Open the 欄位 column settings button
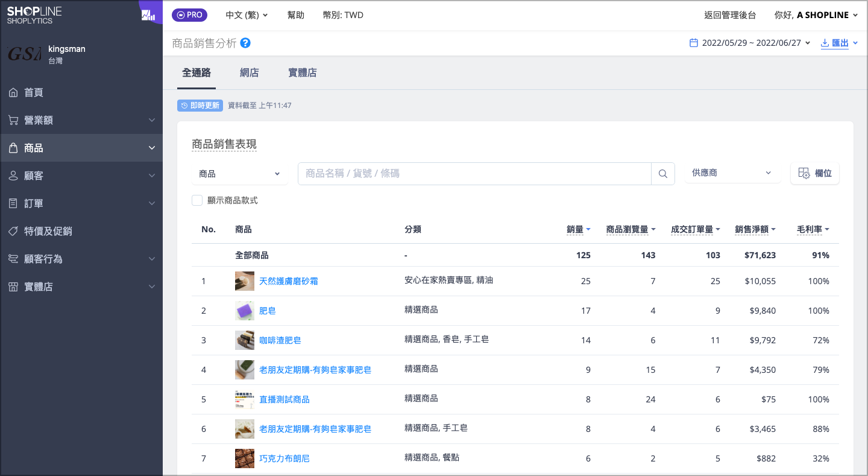Viewport: 868px width, 476px height. (x=815, y=173)
